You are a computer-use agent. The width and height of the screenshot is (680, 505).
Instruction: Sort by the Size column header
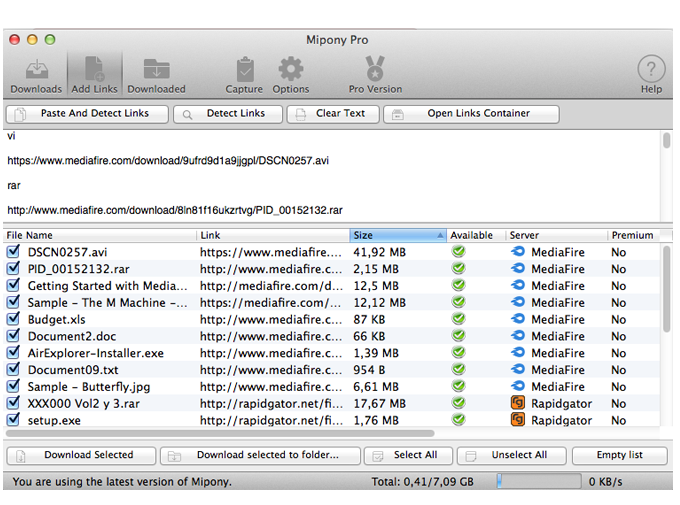[x=398, y=235]
